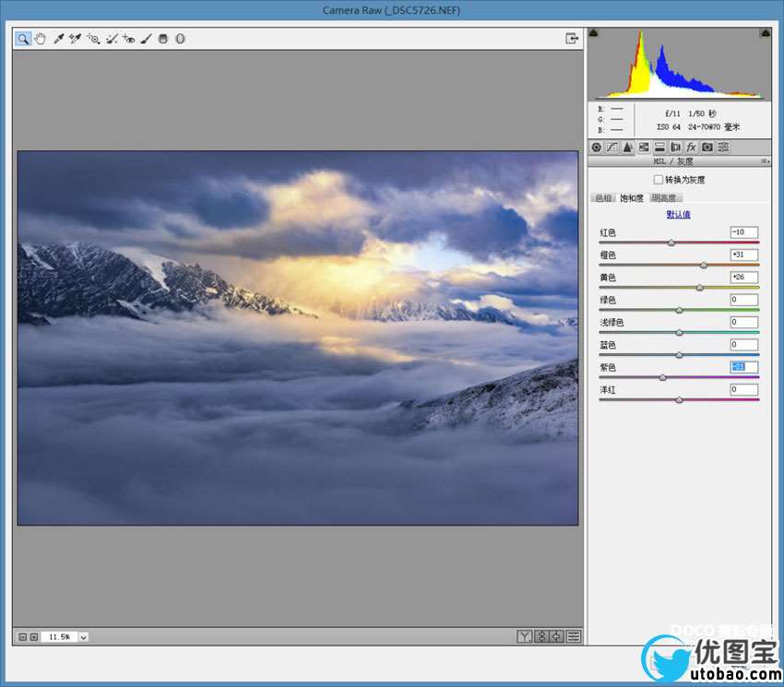Click the 橙色 saturation slider
This screenshot has width=784, height=687.
[x=703, y=265]
